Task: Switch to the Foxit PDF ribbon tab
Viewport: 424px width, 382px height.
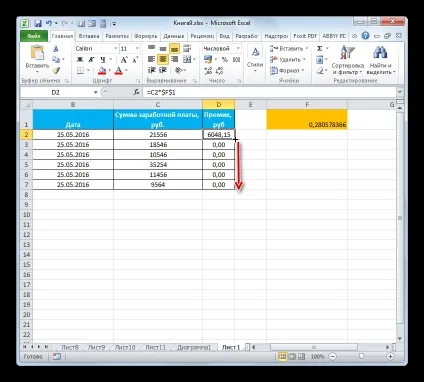Action: 305,36
